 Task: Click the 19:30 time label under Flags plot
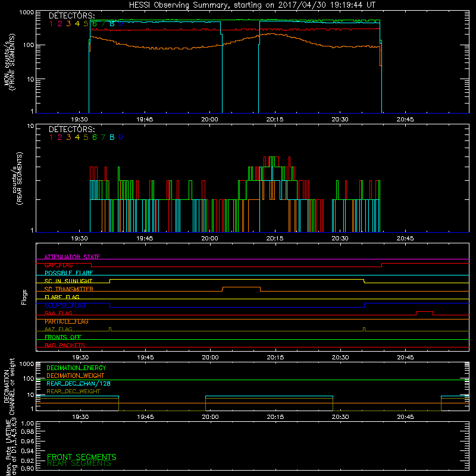(80, 358)
